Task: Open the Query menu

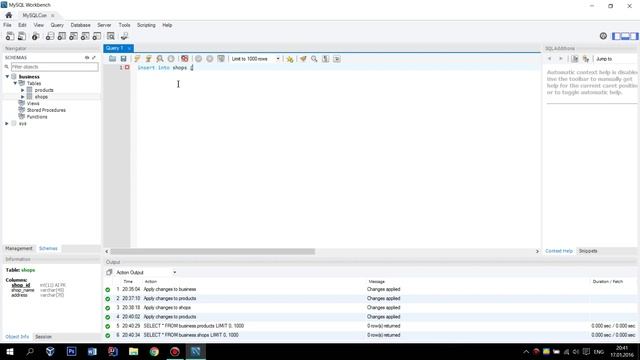Action: point(57,25)
